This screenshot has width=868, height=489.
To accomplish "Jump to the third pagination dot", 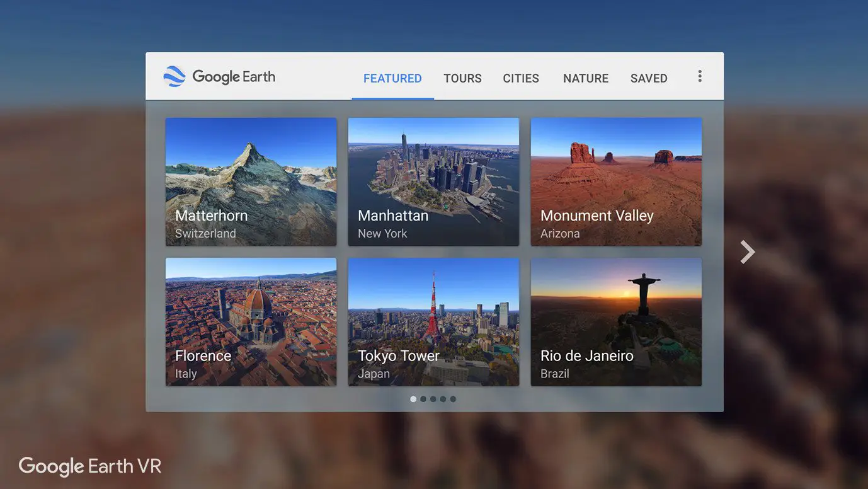I will click(433, 399).
